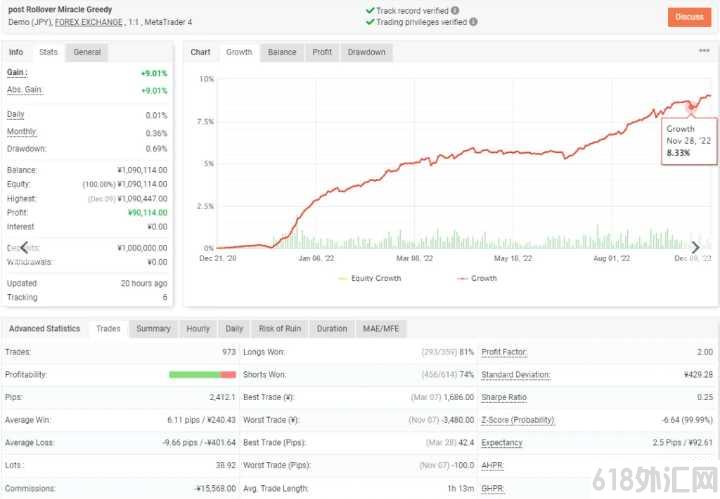This screenshot has height=499, width=720.
Task: Toggle the Growth legend series
Action: point(477,278)
